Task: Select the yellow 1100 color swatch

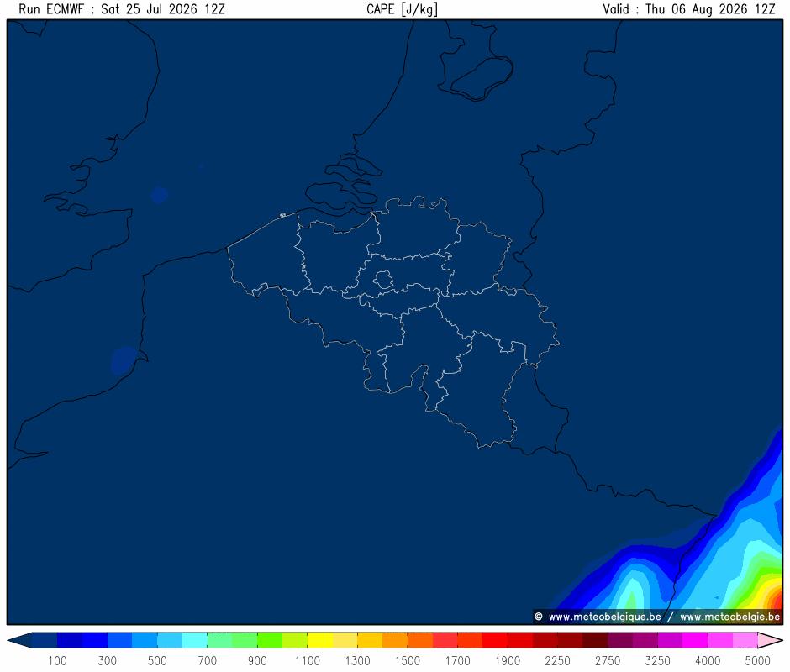Action: click(320, 640)
